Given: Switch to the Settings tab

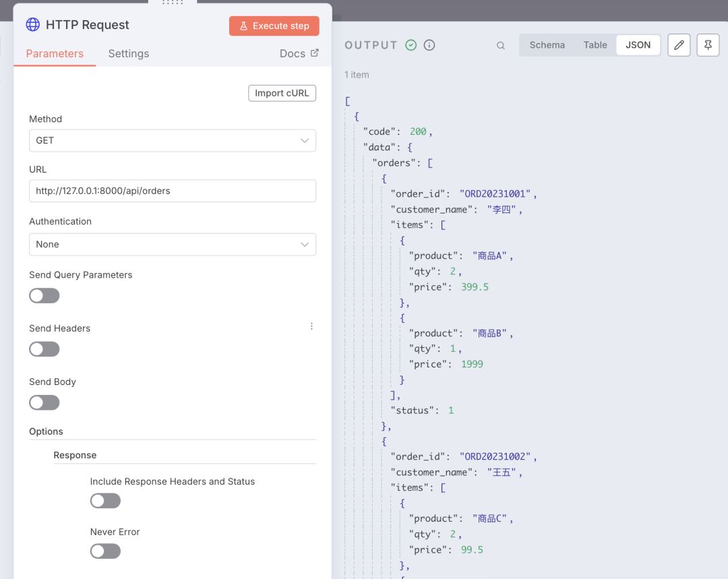Looking at the screenshot, I should [128, 54].
